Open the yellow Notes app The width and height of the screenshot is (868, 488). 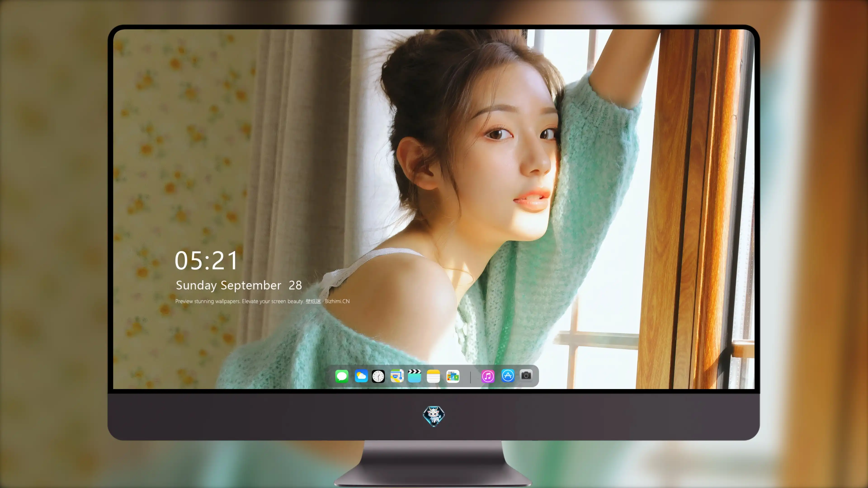(x=433, y=376)
